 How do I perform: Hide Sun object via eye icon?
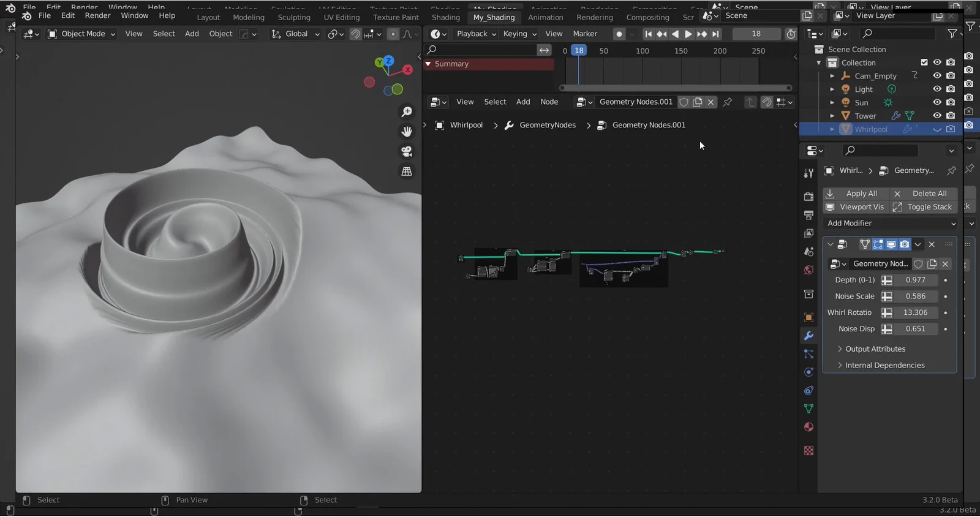click(x=937, y=102)
